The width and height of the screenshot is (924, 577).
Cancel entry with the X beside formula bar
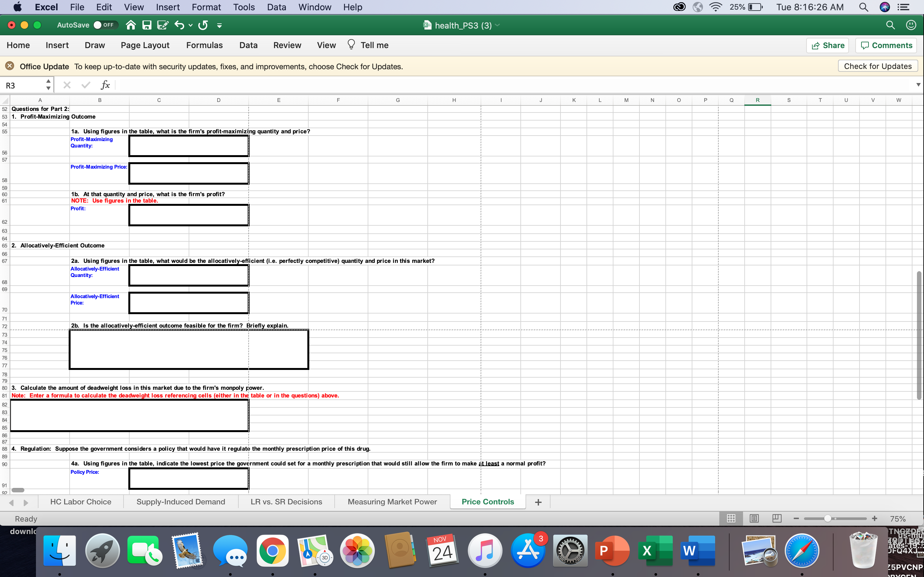(67, 85)
